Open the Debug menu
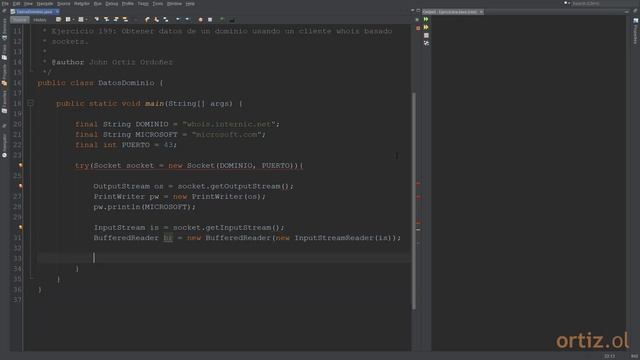Screen dimensions: 640x360 pos(111,4)
